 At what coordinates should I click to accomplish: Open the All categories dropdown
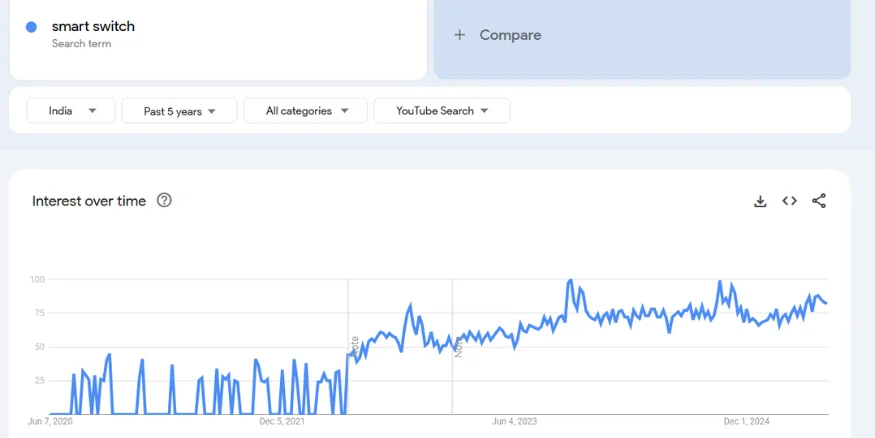305,111
